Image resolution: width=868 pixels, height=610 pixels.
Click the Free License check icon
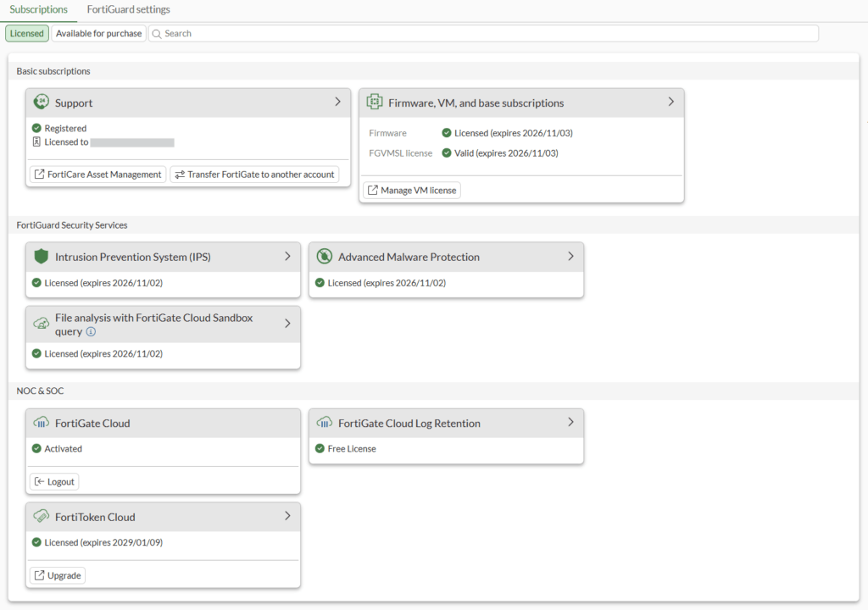click(x=320, y=448)
